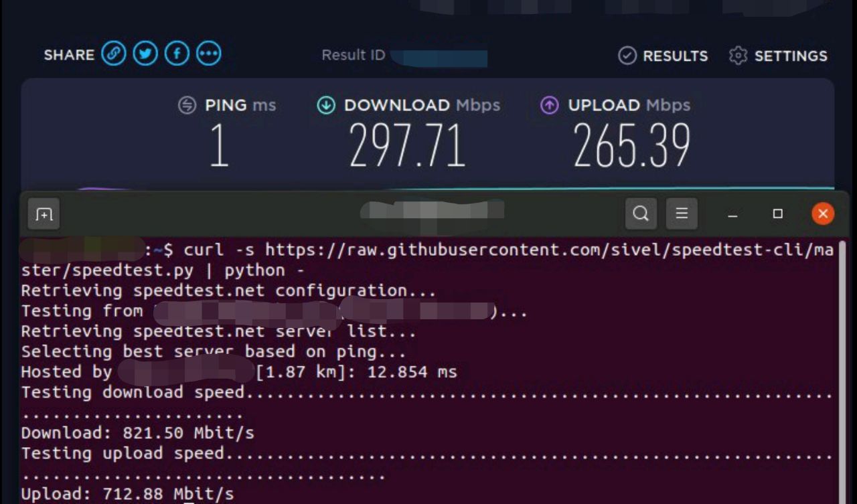Click the ping icon beside PING ms

(x=187, y=105)
